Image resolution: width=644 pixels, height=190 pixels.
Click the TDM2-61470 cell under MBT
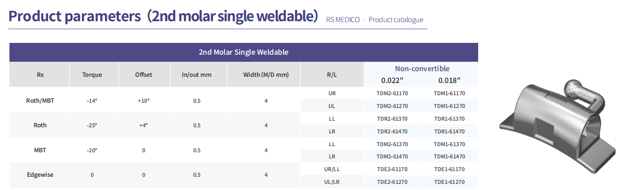pos(392,157)
